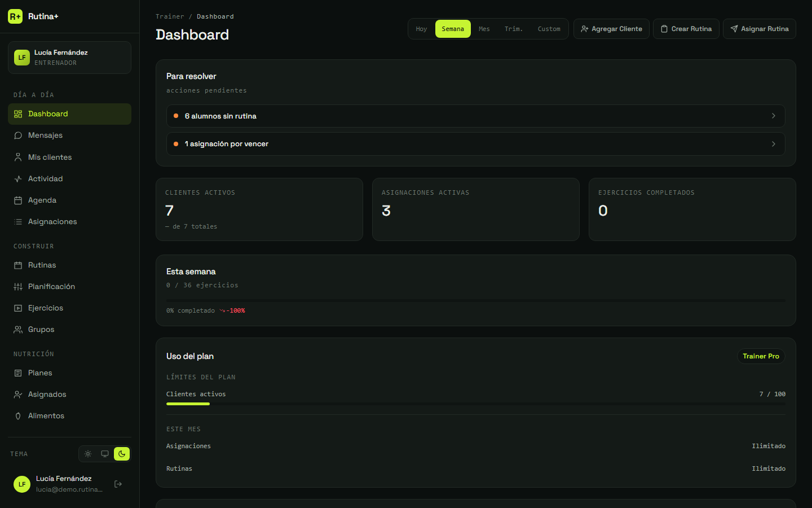The height and width of the screenshot is (508, 812).
Task: Click the logout icon next to email
Action: coord(118,484)
